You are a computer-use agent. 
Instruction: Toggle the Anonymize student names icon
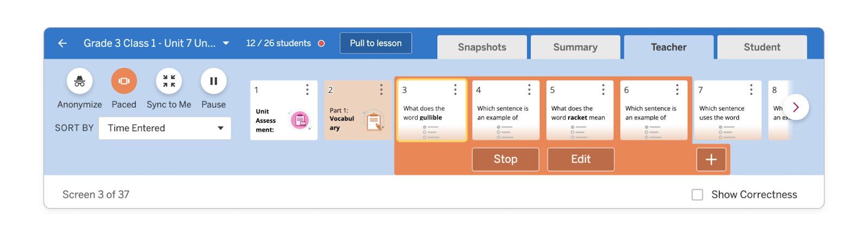point(80,81)
